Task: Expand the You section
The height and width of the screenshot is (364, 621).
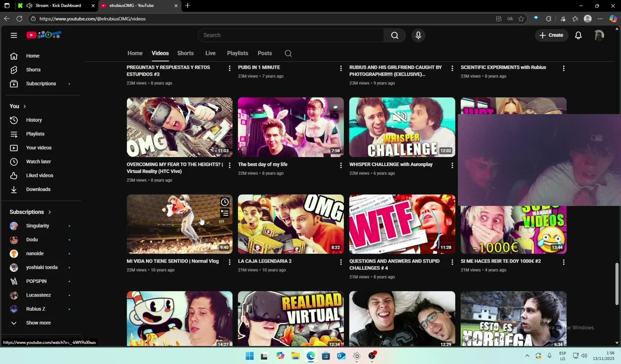Action: (18, 106)
